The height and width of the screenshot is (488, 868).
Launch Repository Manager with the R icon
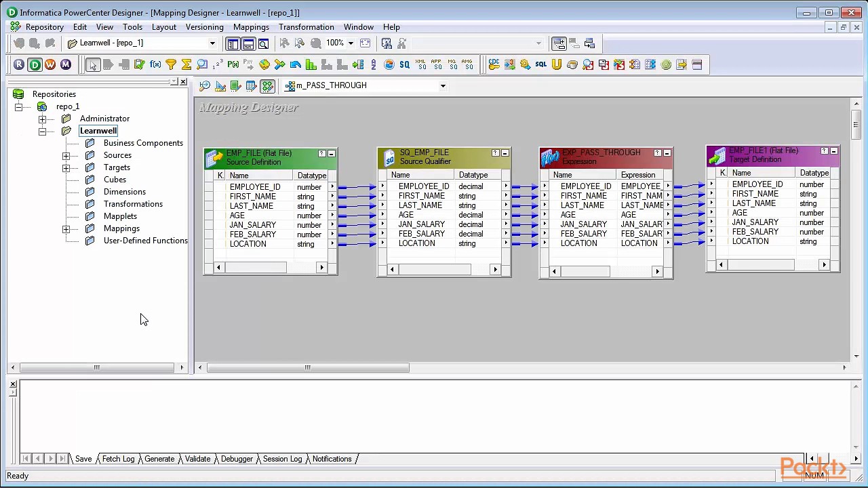click(x=19, y=64)
